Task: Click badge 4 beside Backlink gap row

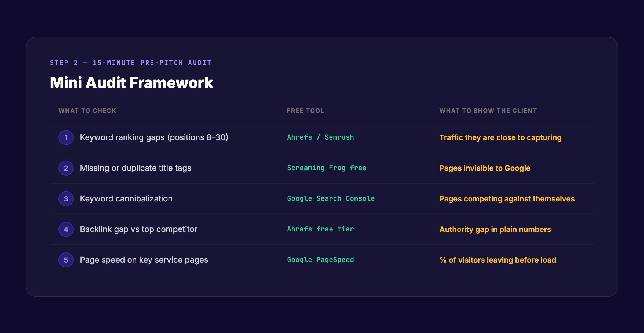Action: click(66, 229)
